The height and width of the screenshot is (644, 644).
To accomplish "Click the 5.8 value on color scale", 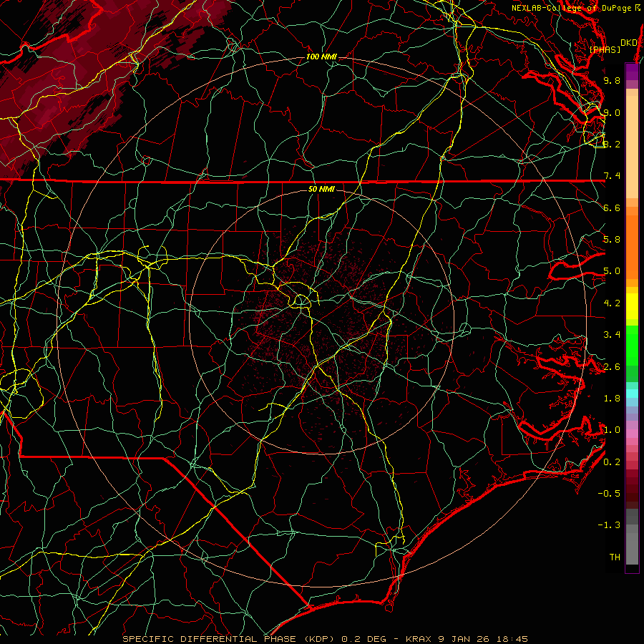I will point(612,240).
